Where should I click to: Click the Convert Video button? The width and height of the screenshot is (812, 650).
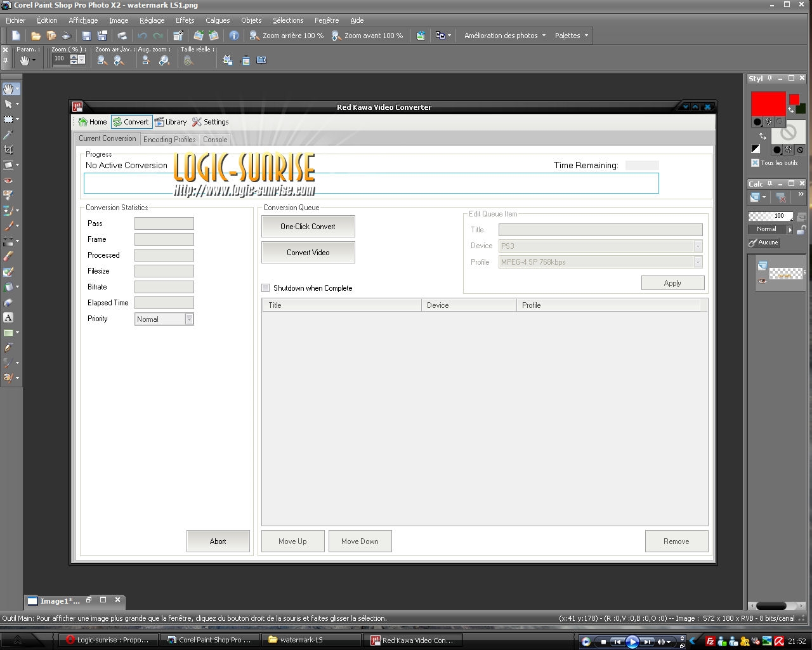308,252
